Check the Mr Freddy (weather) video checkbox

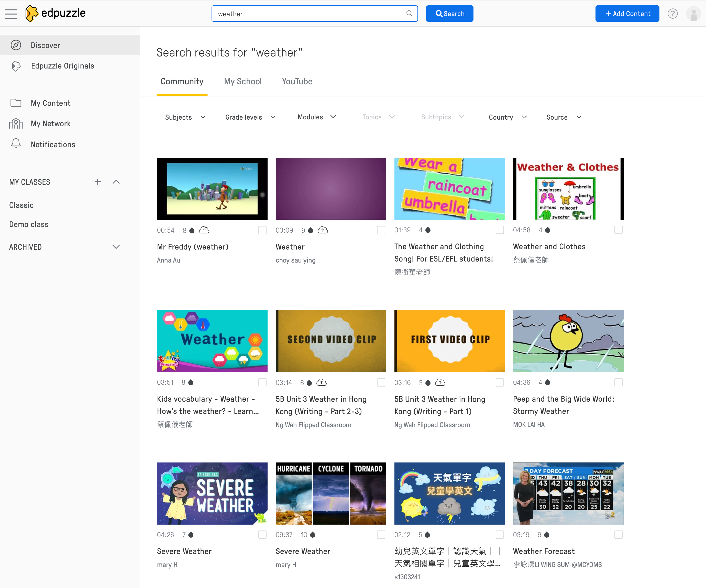point(262,230)
